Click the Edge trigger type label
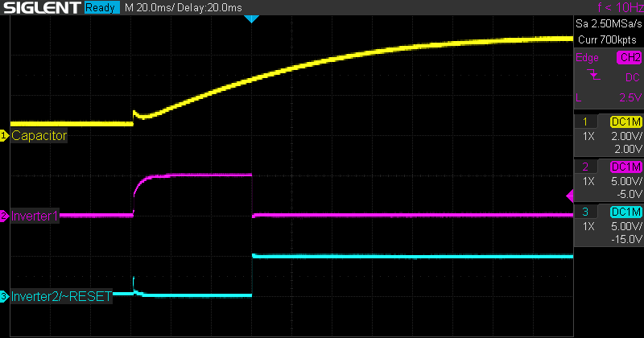644x338 pixels. click(586, 58)
